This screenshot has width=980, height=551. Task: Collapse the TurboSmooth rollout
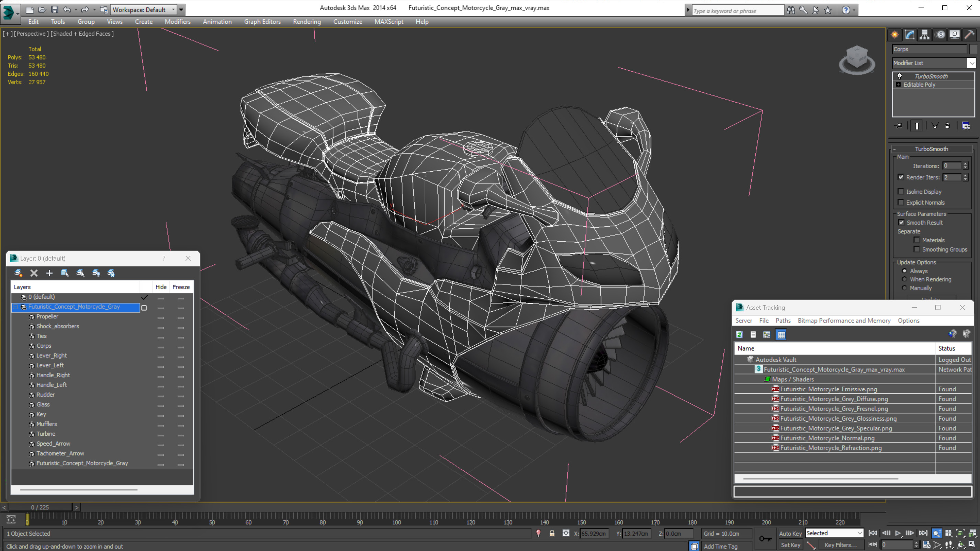coord(894,149)
